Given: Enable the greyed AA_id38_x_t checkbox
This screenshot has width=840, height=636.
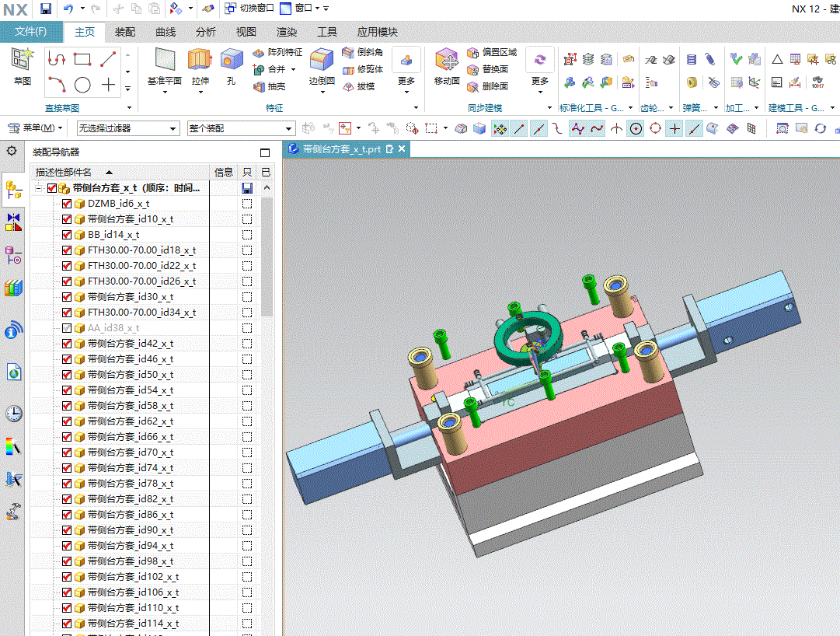Looking at the screenshot, I should coord(67,328).
